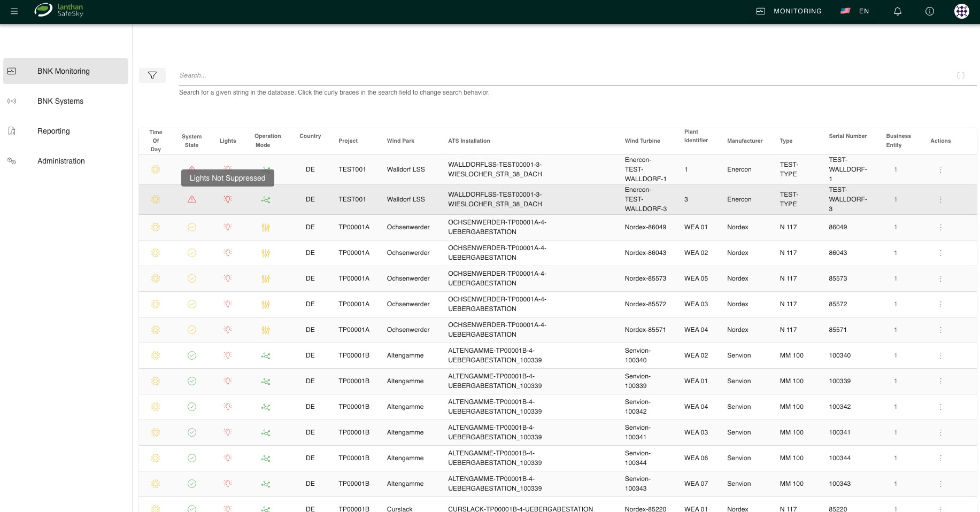Open actions dropdown for Nordex-85571 row
Screen dimensions: 980x512
tap(940, 330)
